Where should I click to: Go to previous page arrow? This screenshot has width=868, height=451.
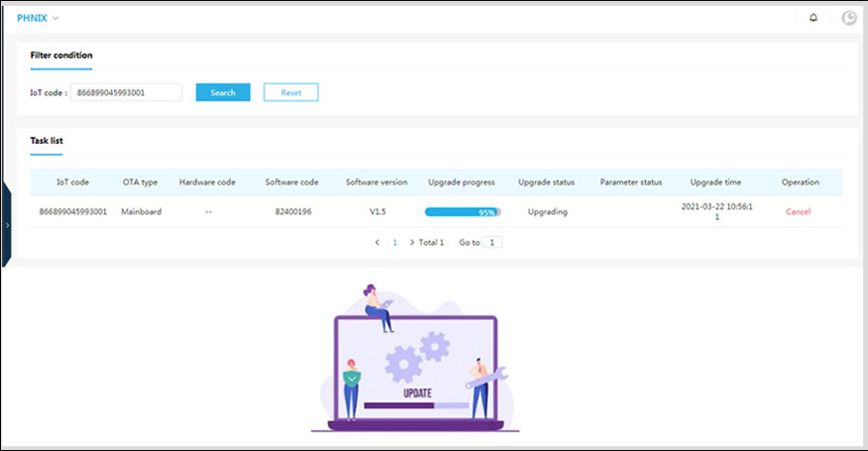[x=377, y=242]
